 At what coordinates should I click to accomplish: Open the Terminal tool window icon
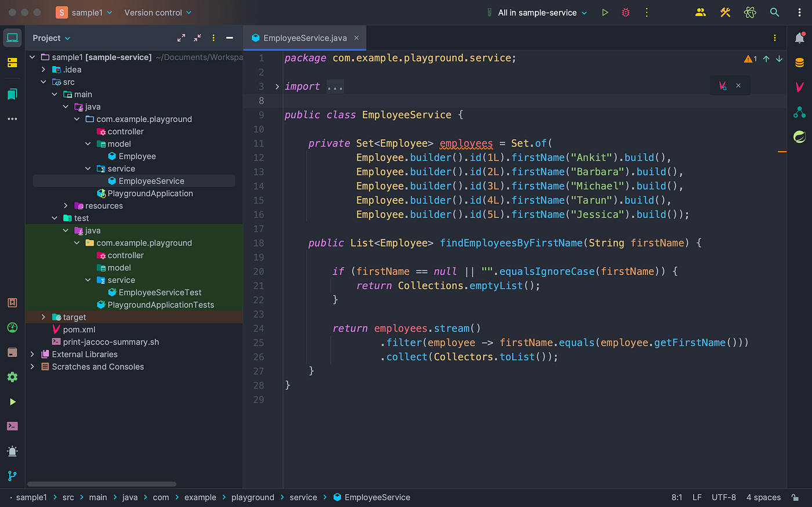coord(12,426)
